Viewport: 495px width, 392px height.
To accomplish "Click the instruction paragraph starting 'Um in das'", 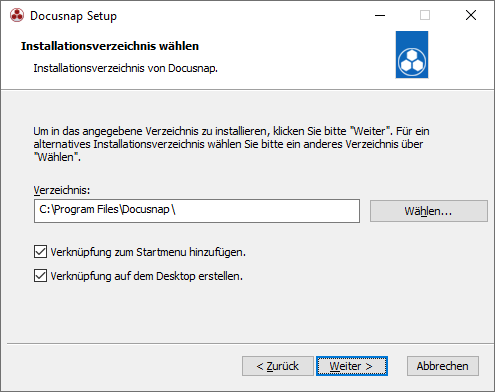I will click(231, 144).
